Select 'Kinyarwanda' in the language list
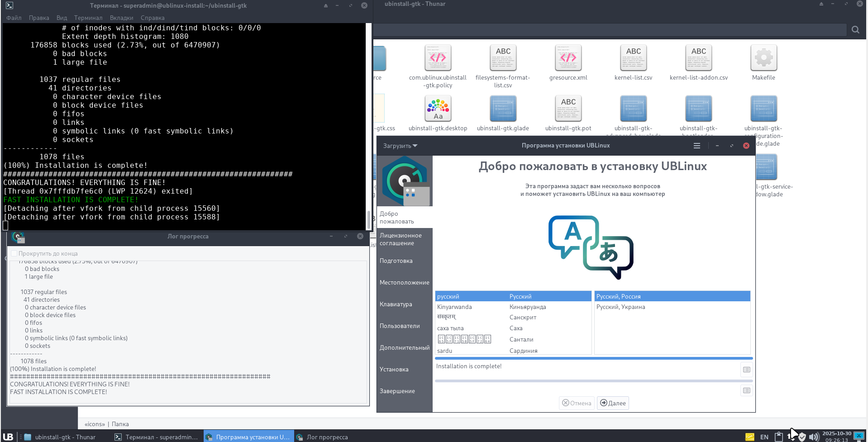This screenshot has width=868, height=442. click(x=513, y=307)
